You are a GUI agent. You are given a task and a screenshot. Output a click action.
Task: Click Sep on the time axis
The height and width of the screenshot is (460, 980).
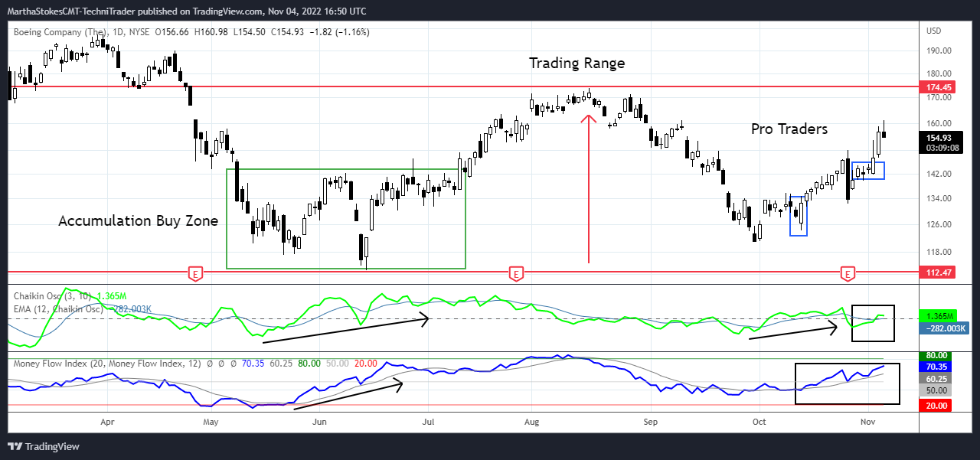(x=651, y=422)
